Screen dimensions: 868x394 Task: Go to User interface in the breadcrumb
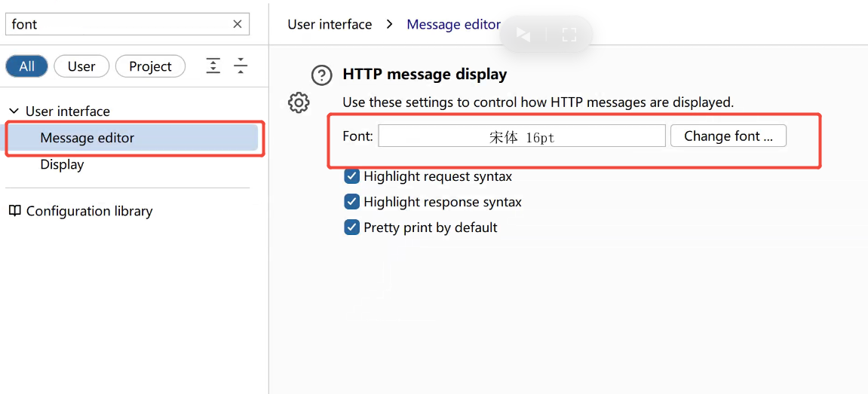pos(330,24)
